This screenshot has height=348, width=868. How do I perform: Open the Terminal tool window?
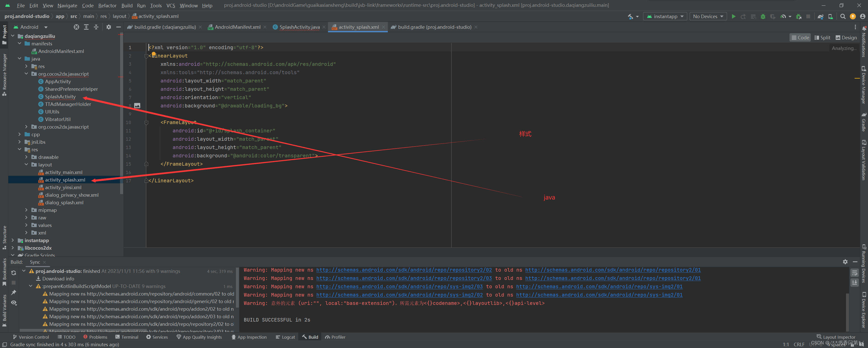pos(127,337)
